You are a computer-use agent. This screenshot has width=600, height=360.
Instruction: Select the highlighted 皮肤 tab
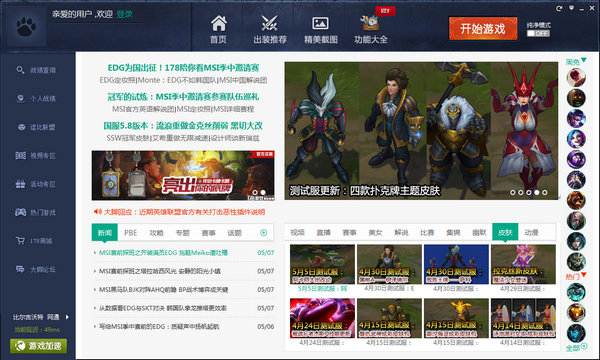point(505,232)
